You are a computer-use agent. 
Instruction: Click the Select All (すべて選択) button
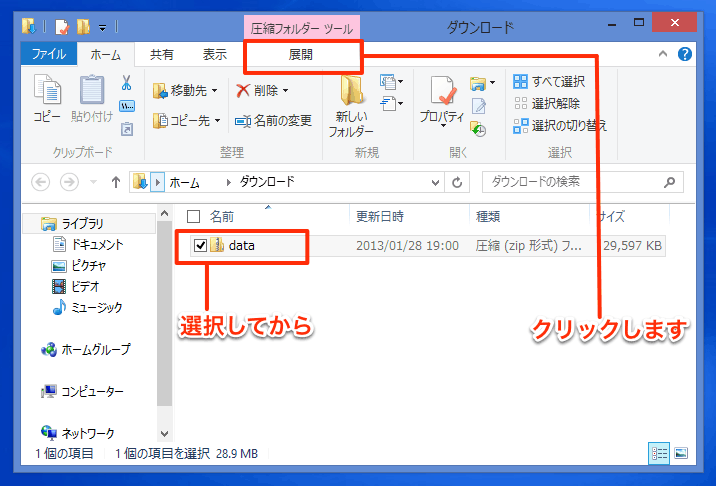coord(549,82)
